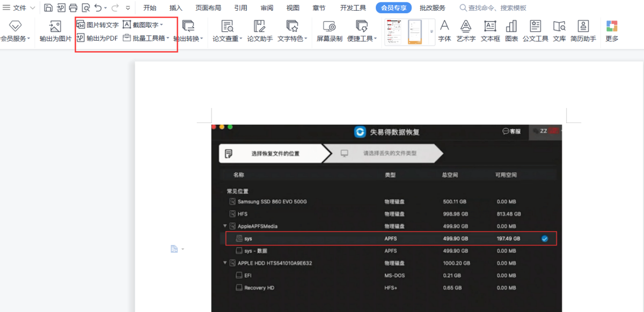Open the customize quick access toolbar arrow

pyautogui.click(x=128, y=8)
